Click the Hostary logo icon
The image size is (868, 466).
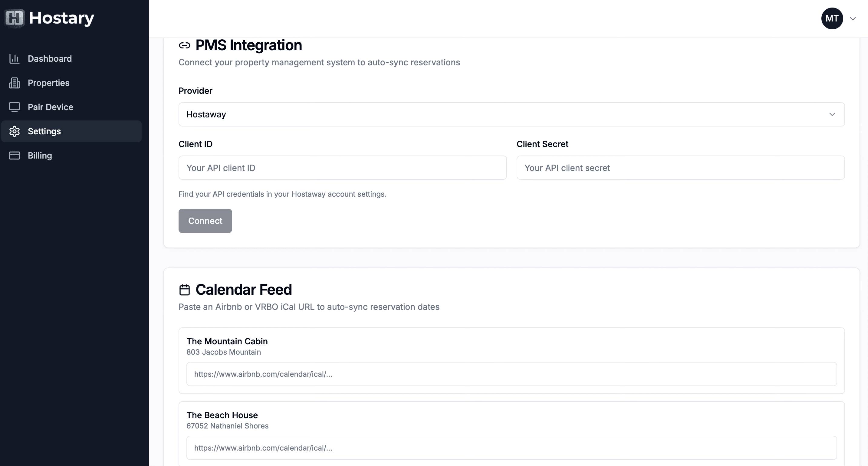pyautogui.click(x=14, y=18)
